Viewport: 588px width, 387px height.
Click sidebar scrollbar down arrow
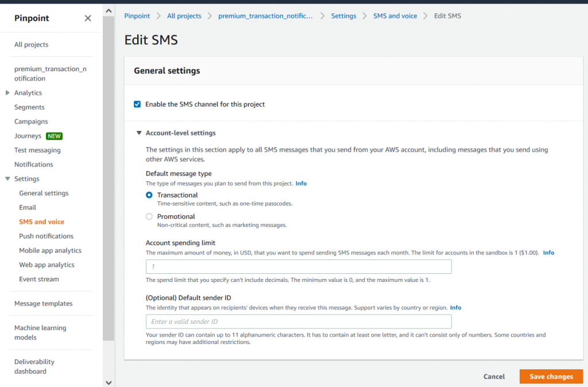(109, 383)
